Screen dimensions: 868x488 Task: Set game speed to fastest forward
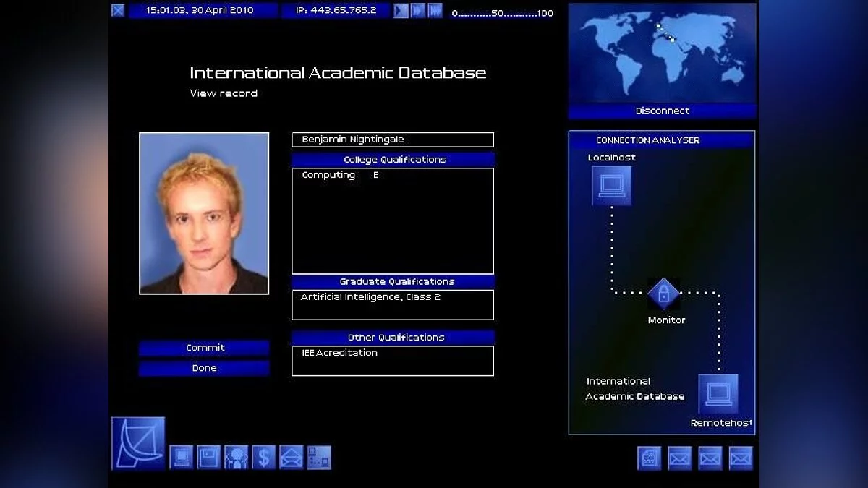(x=435, y=11)
